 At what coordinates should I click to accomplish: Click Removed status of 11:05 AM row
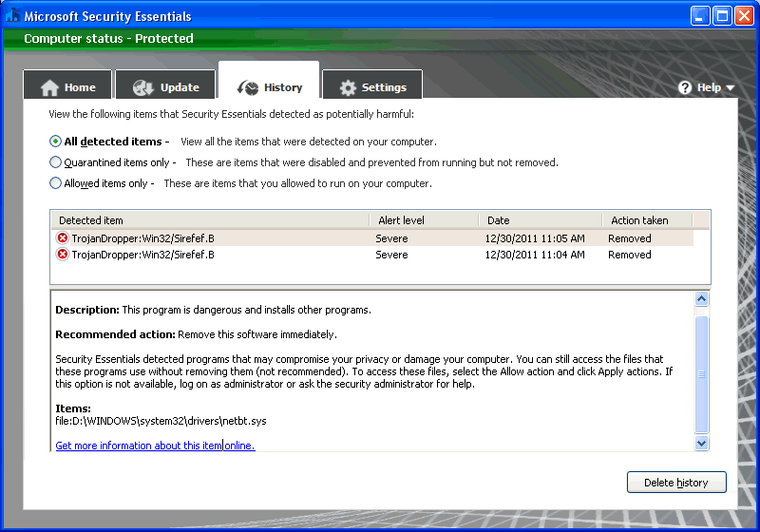pos(630,238)
